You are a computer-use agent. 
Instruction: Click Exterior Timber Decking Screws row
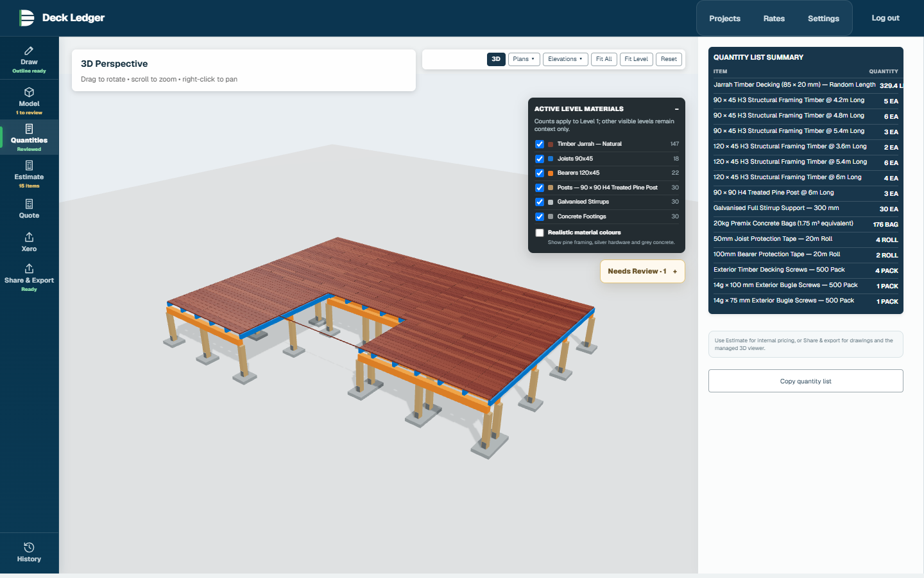pos(806,270)
